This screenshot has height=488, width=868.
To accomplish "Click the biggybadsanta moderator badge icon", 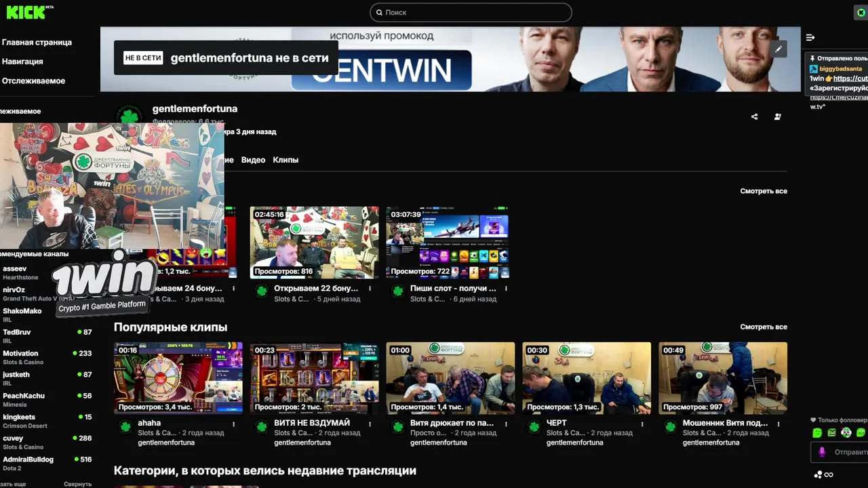I will tap(814, 69).
